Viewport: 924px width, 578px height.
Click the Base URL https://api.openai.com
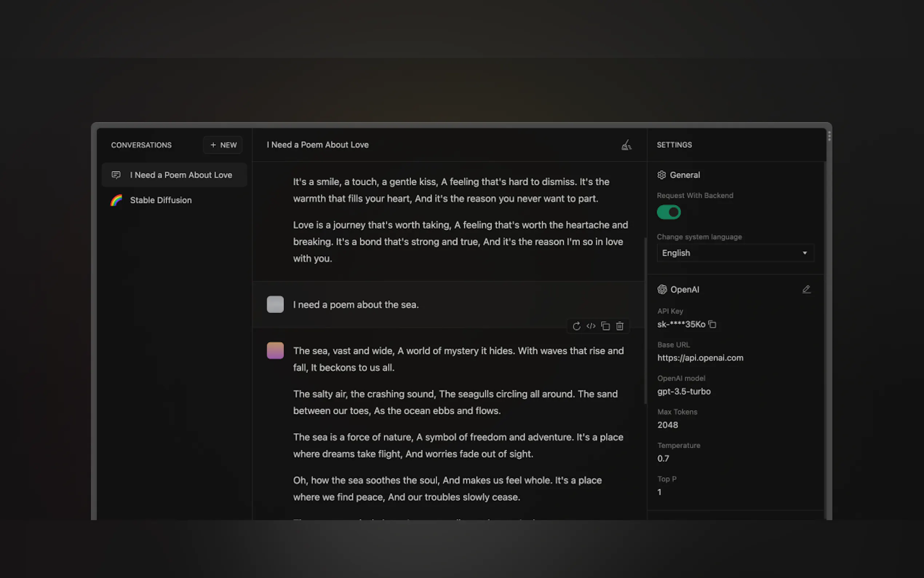click(x=700, y=358)
